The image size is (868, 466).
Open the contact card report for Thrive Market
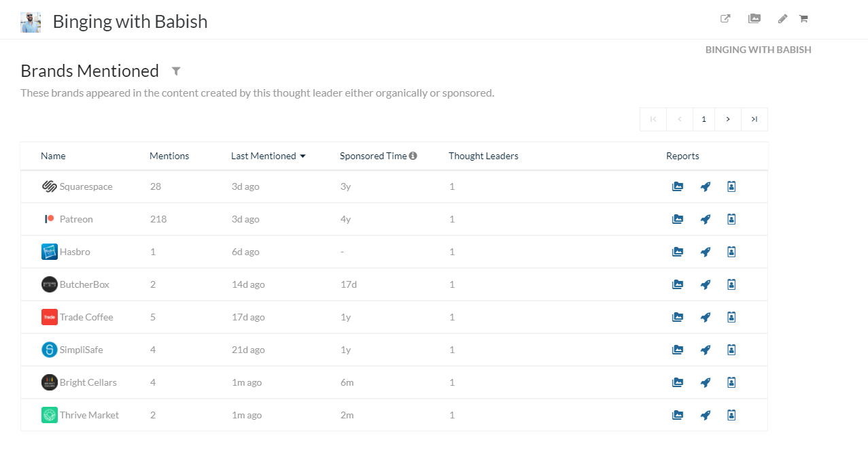[731, 415]
